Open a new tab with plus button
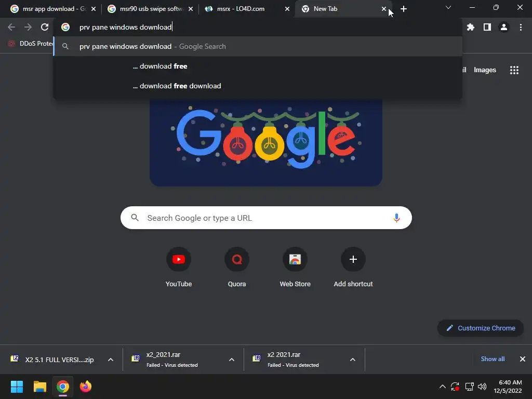The height and width of the screenshot is (399, 532). (403, 9)
